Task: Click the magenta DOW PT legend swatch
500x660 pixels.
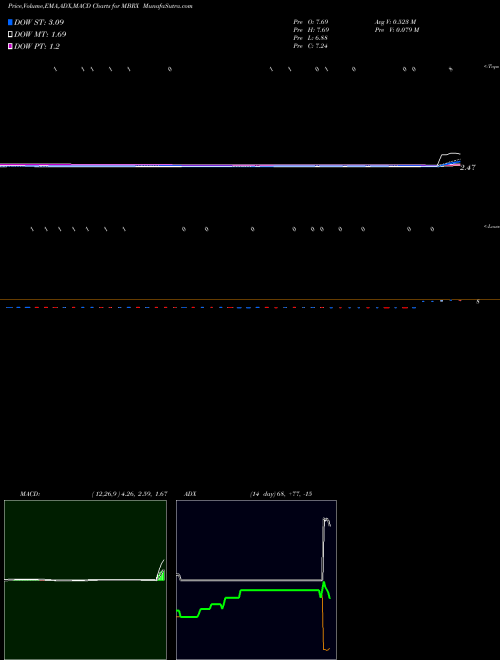Action: pos(10,47)
